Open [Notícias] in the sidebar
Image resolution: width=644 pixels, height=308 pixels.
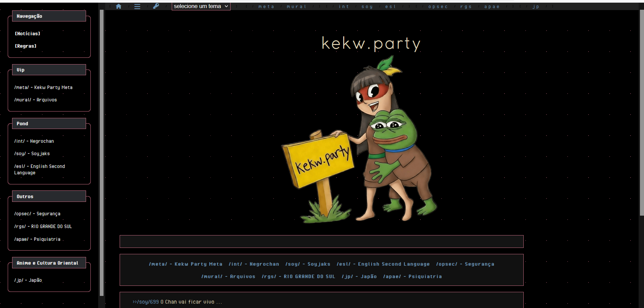tap(28, 34)
